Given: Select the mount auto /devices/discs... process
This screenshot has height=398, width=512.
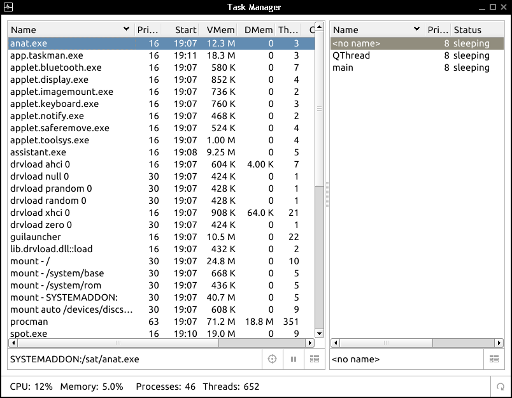Looking at the screenshot, I should click(161, 309).
